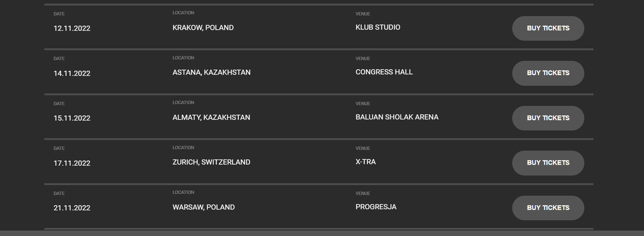Image resolution: width=644 pixels, height=236 pixels.
Task: Click the 15.11.2022 date
Action: point(72,118)
